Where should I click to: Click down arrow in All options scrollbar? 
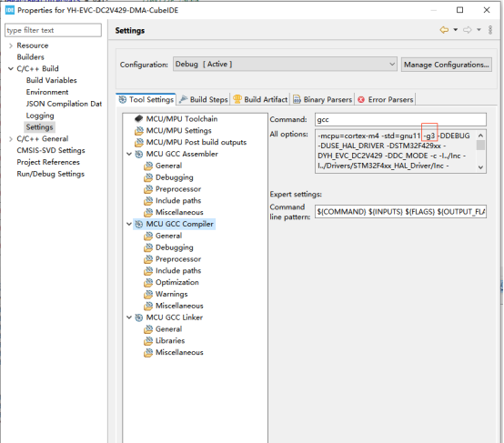[x=480, y=167]
